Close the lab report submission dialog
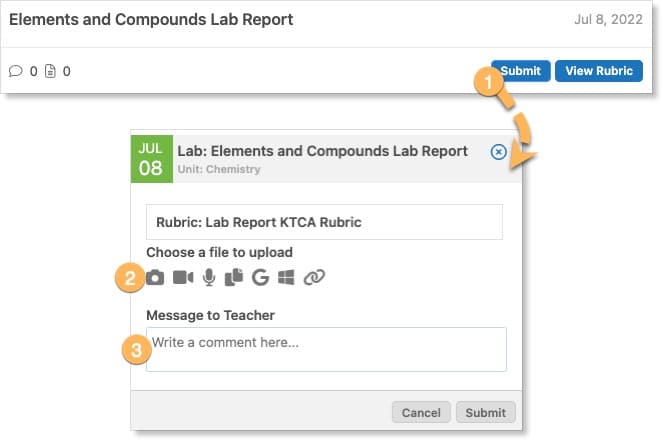Screen dimensions: 663x441 [x=498, y=152]
